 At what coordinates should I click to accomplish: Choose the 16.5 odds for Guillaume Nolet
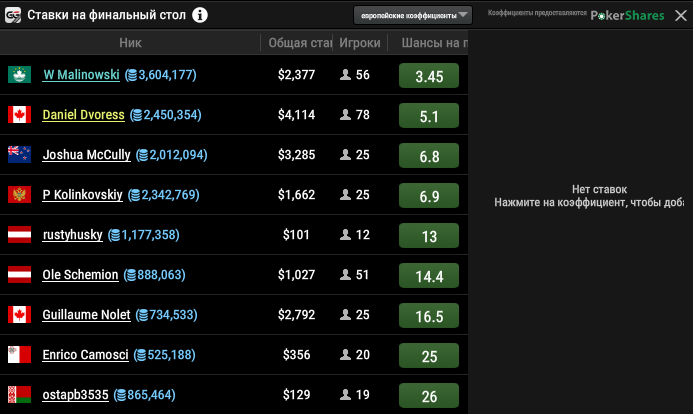pos(429,316)
